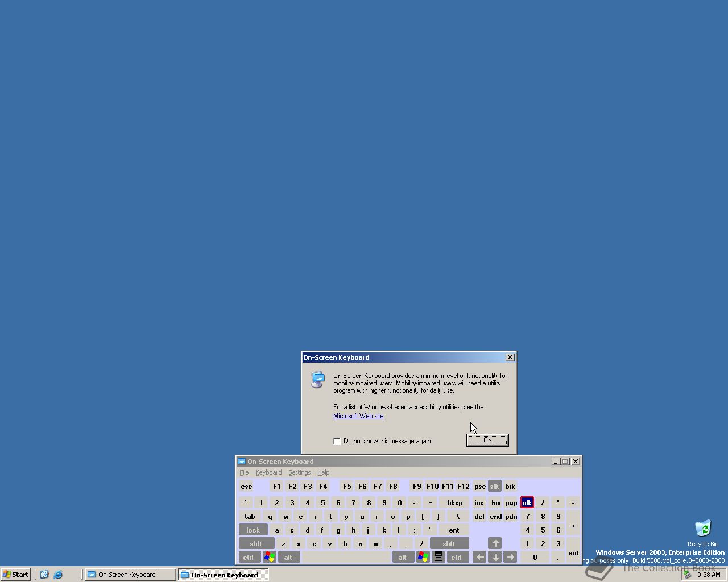Toggle the left shft key
Screen dimensions: 728x582
[x=256, y=543]
